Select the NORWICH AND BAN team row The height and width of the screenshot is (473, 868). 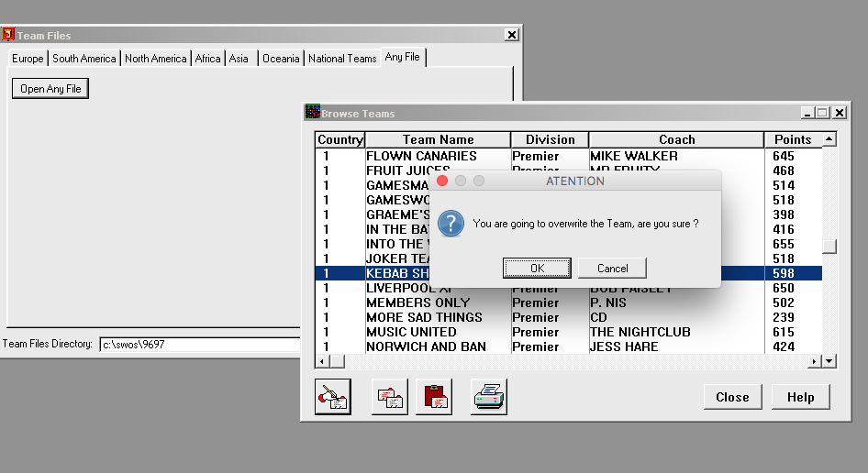coord(426,346)
